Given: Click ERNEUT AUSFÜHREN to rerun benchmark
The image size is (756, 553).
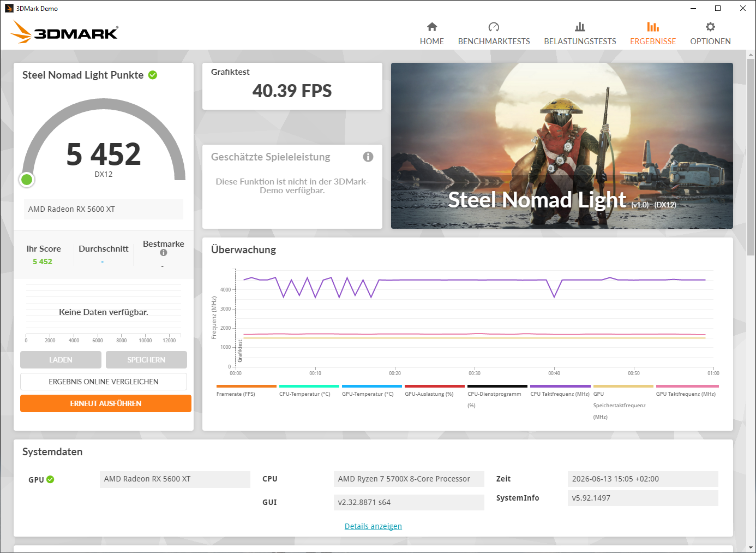Looking at the screenshot, I should [106, 403].
